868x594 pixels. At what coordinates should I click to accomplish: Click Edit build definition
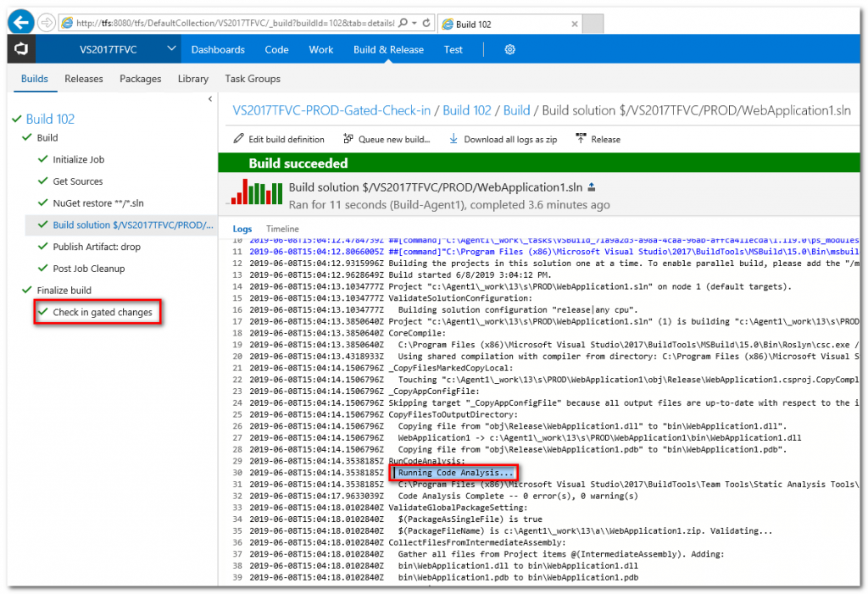(287, 139)
